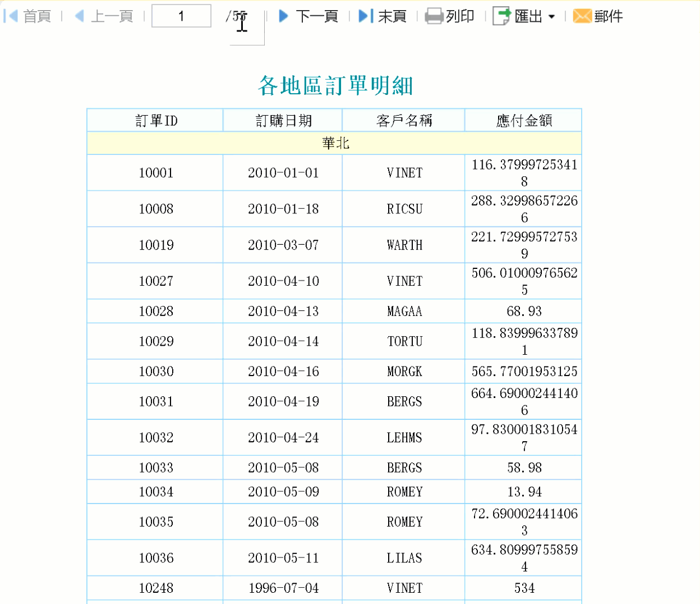700x604 pixels.
Task: Click date 2010-04-10 cell
Action: 283,281
